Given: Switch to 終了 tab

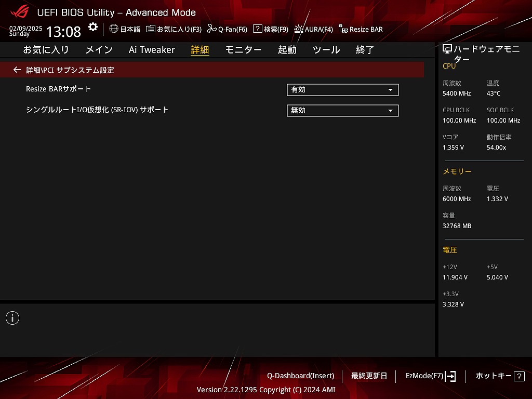Looking at the screenshot, I should pyautogui.click(x=365, y=50).
